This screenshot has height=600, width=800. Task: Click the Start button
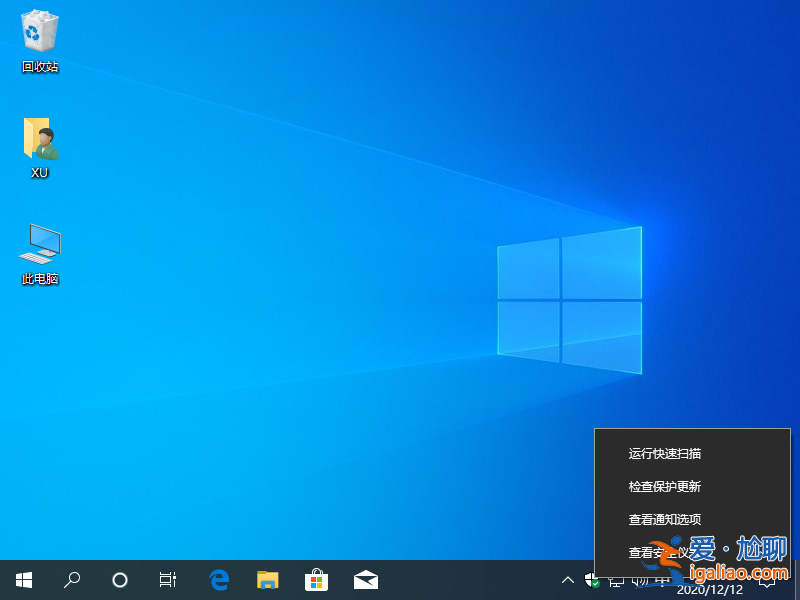tap(23, 580)
